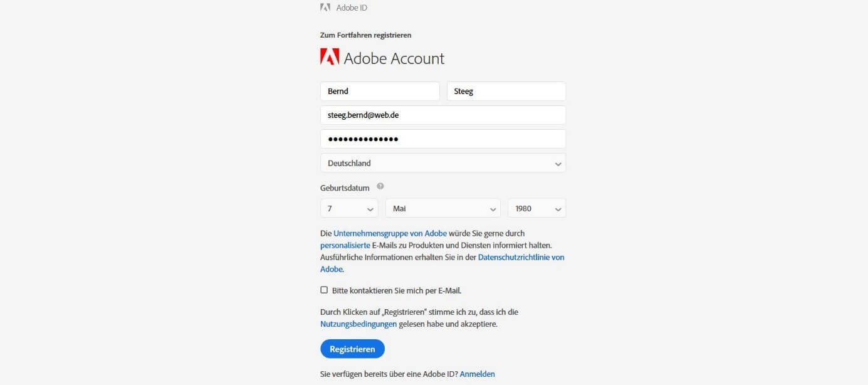Click the email field steeg.bernd@web.de

tap(443, 115)
